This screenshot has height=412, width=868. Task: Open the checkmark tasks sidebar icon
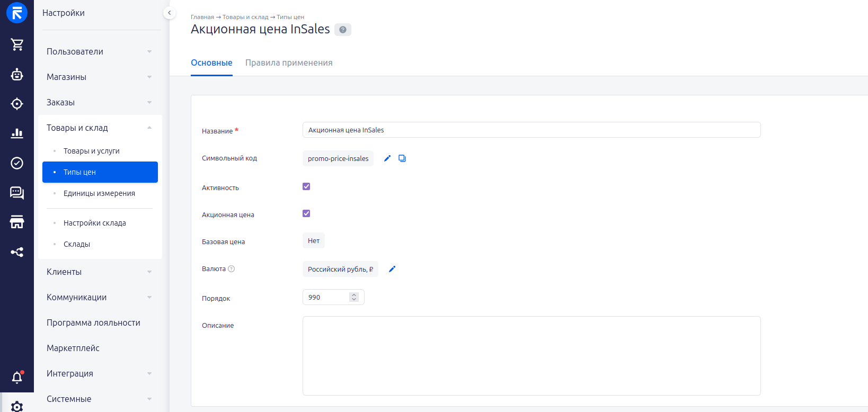[x=17, y=163]
